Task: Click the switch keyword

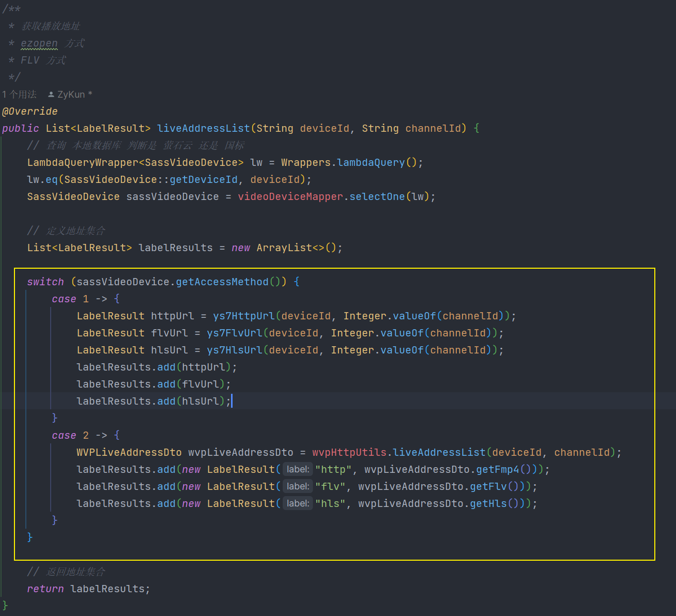Action: pos(45,282)
